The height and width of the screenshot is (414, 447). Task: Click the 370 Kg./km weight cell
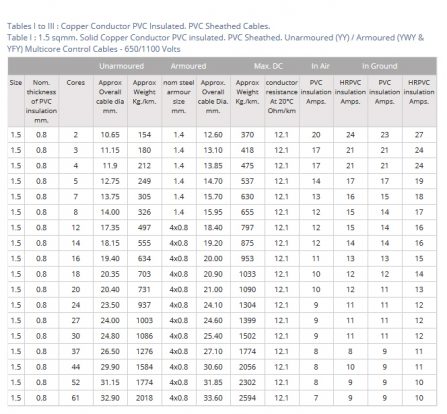tap(247, 135)
